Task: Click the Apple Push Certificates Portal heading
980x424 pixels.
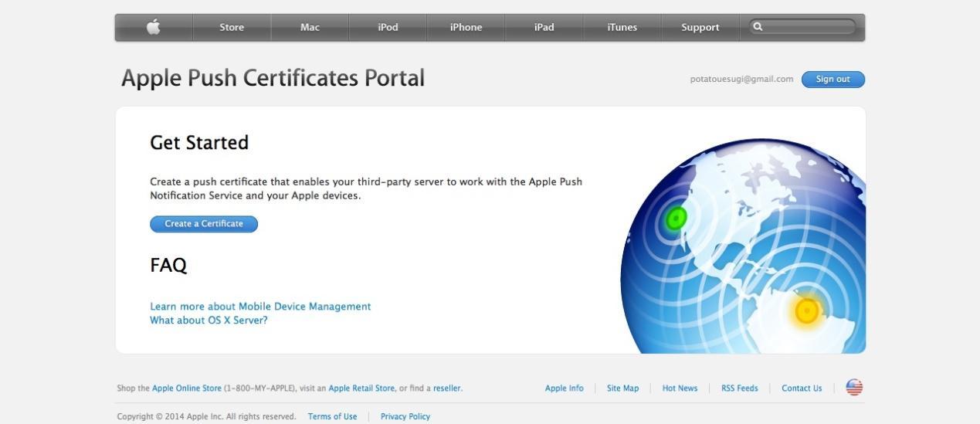Action: (x=273, y=78)
